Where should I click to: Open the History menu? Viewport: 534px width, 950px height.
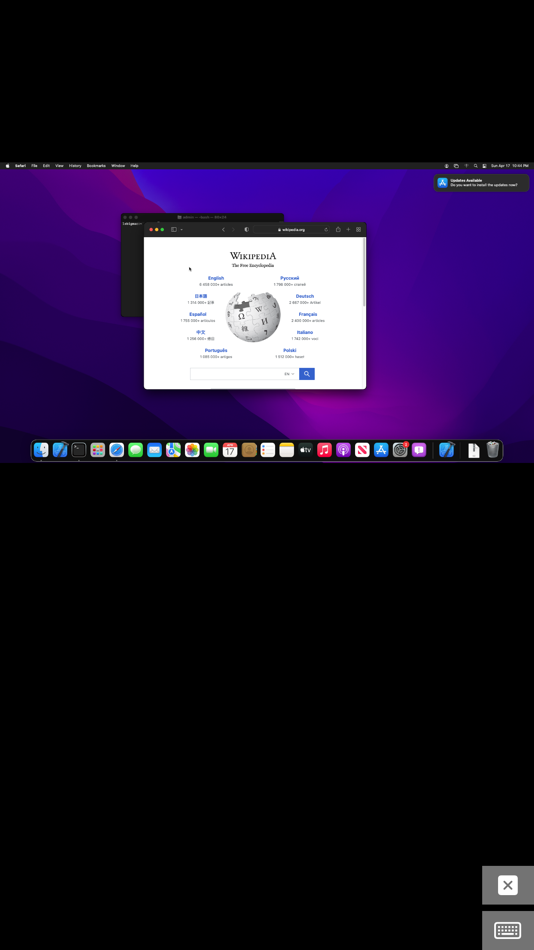pos(75,165)
